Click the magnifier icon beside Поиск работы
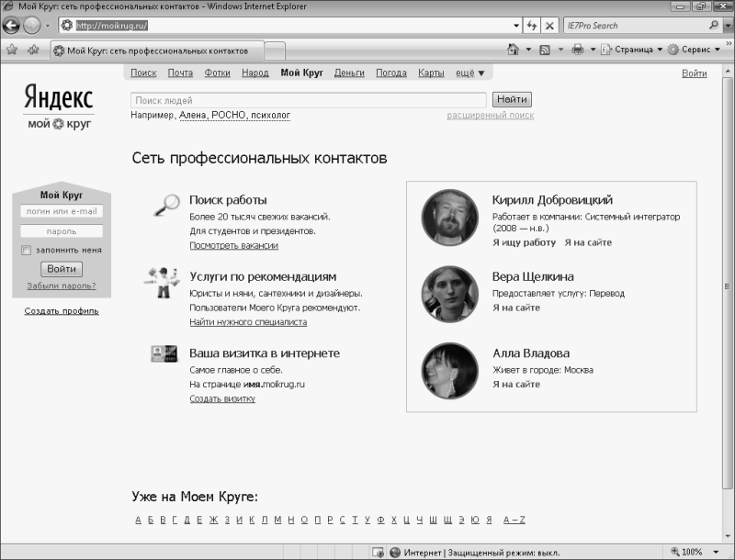 pos(166,205)
